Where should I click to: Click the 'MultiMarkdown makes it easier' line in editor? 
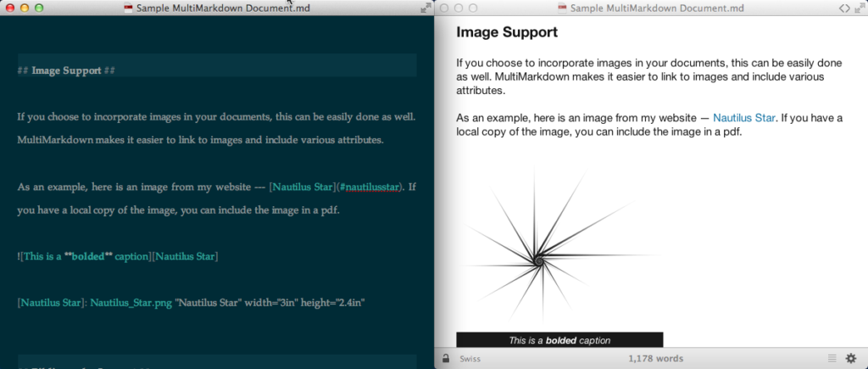pos(200,140)
